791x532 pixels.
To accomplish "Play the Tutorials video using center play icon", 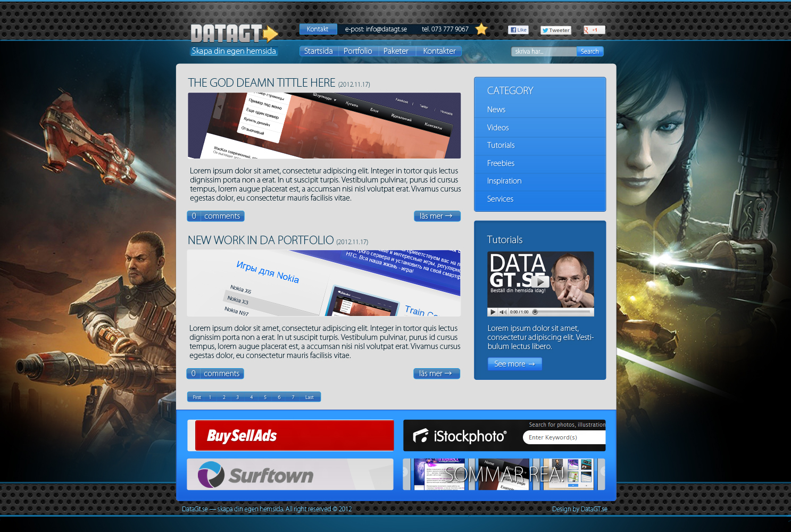I will (540, 281).
